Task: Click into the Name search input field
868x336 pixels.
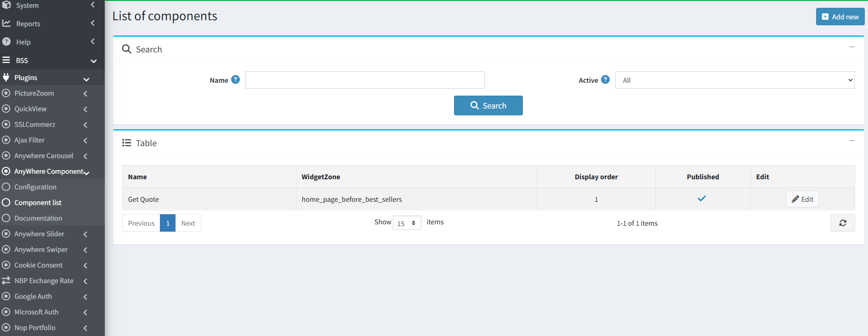Action: tap(365, 80)
